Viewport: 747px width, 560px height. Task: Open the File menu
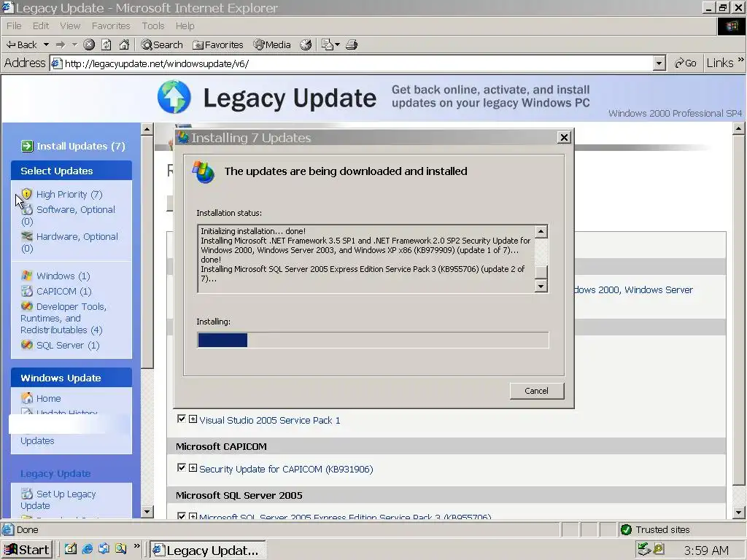pyautogui.click(x=14, y=26)
